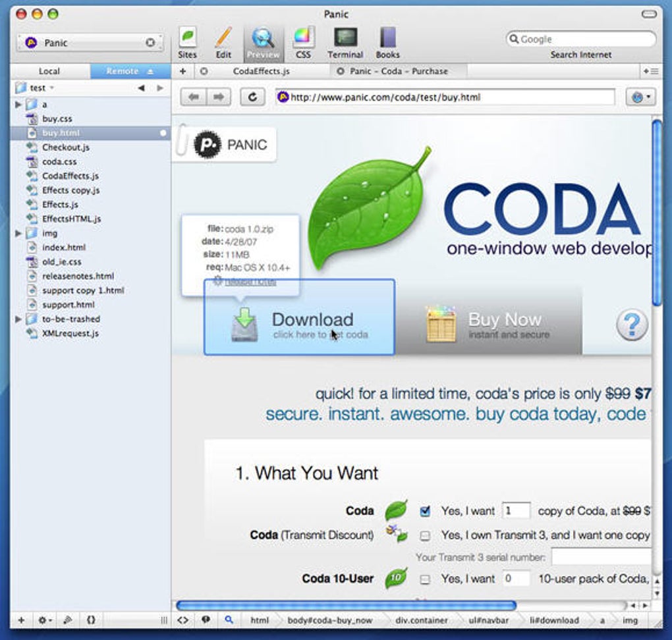Click the horizontal scrollbar thumb
This screenshot has height=640, width=672.
pos(347,605)
